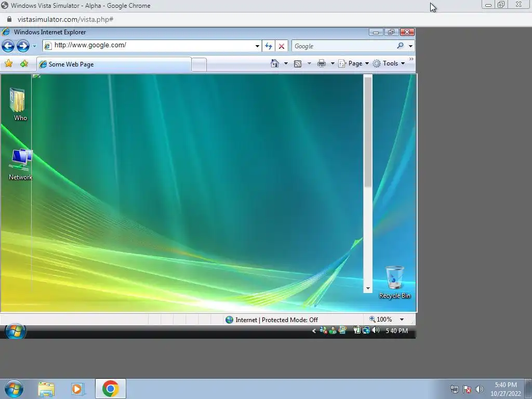Click the Internet Explorer Back arrow button
This screenshot has height=399, width=532.
tap(8, 46)
